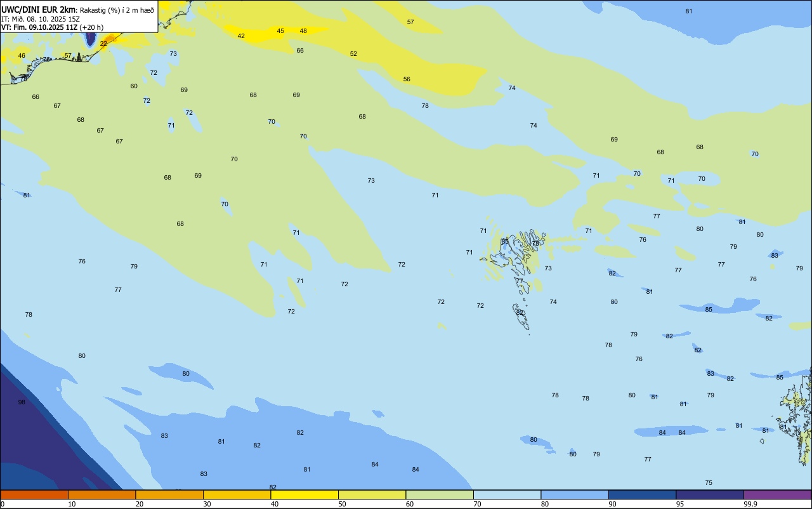
Task: Click the '46' humidity value on the map
Action: [x=22, y=56]
